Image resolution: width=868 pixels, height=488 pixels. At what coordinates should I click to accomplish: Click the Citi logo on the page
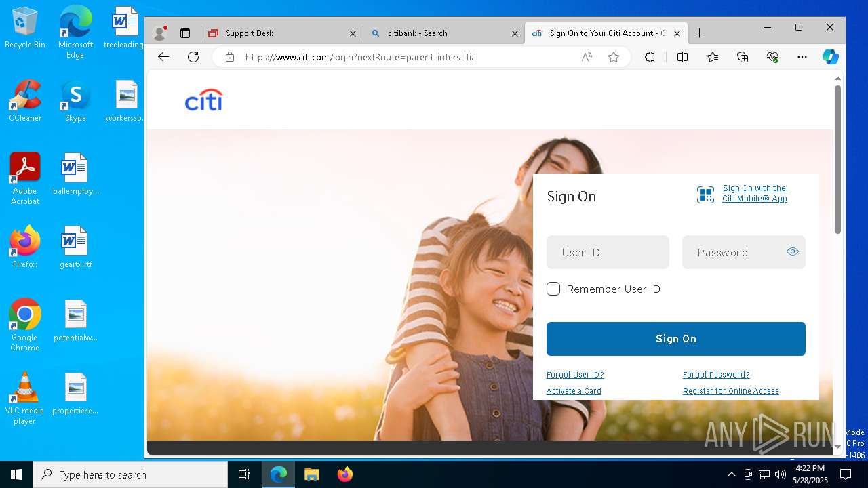[x=203, y=100]
